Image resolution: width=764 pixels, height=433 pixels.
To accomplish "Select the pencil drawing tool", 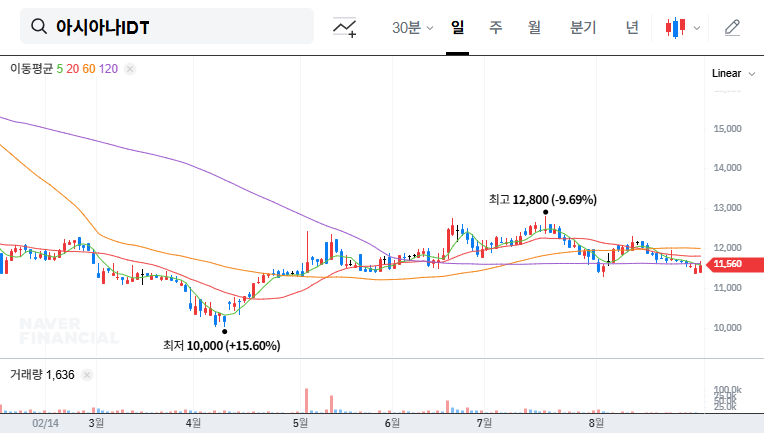I will coord(732,28).
